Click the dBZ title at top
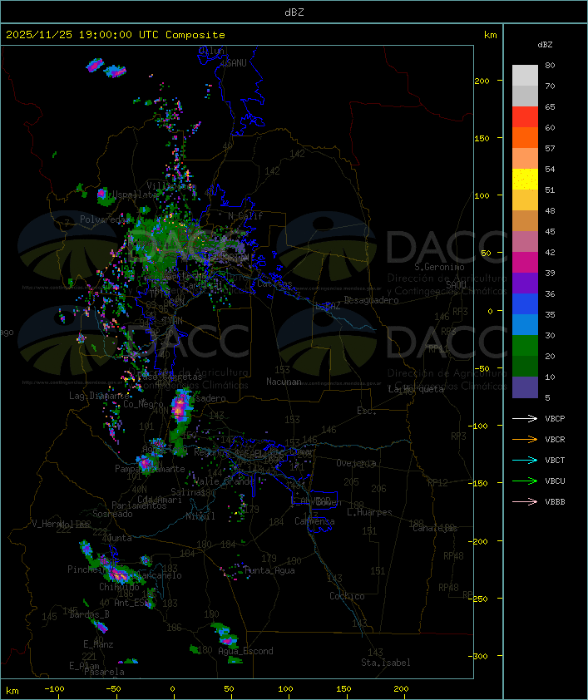This screenshot has width=588, height=700. click(x=294, y=12)
